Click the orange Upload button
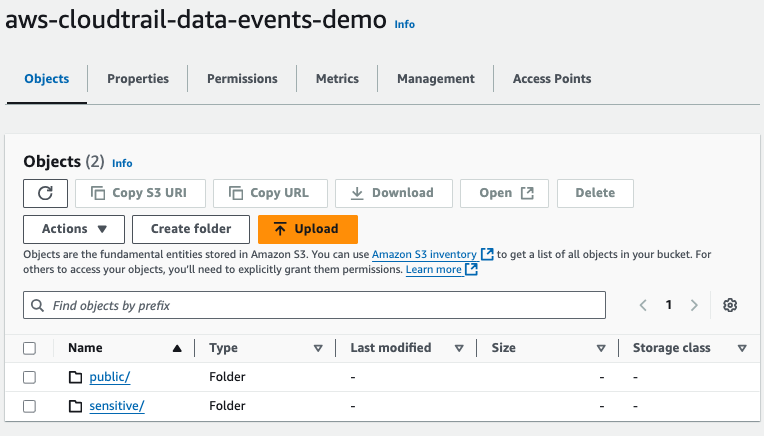The width and height of the screenshot is (764, 436). 308,229
